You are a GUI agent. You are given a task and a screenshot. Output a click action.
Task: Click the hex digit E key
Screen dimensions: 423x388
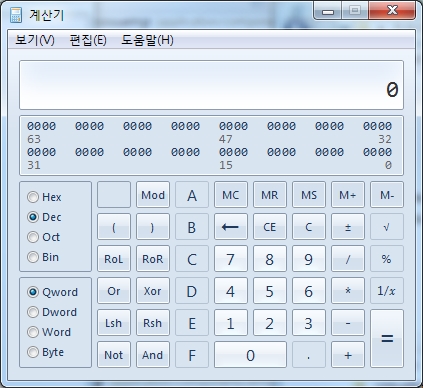click(x=192, y=323)
